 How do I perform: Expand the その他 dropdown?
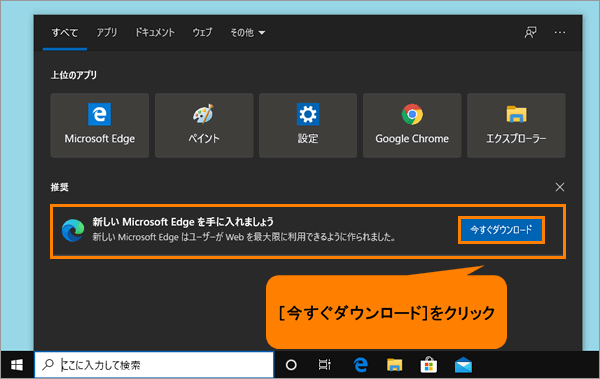247,33
